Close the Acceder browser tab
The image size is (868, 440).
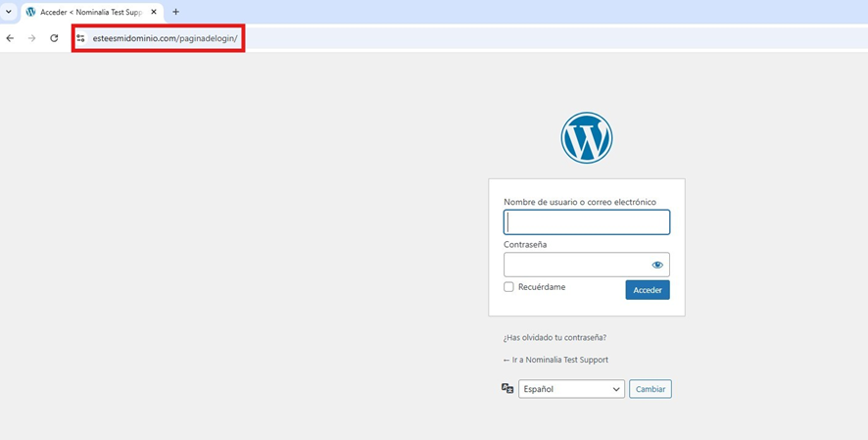[x=154, y=12]
